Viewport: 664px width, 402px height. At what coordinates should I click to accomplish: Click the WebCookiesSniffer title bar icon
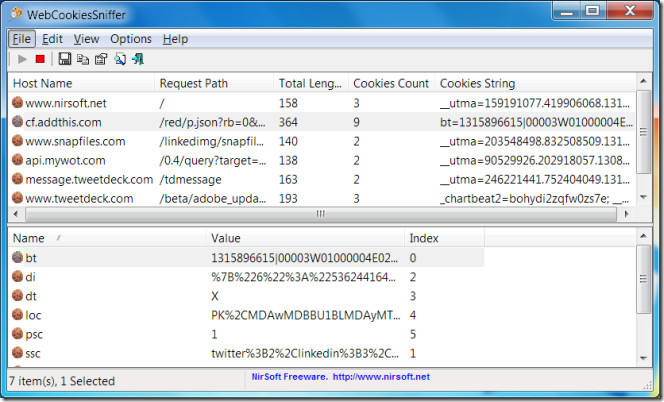(16, 14)
